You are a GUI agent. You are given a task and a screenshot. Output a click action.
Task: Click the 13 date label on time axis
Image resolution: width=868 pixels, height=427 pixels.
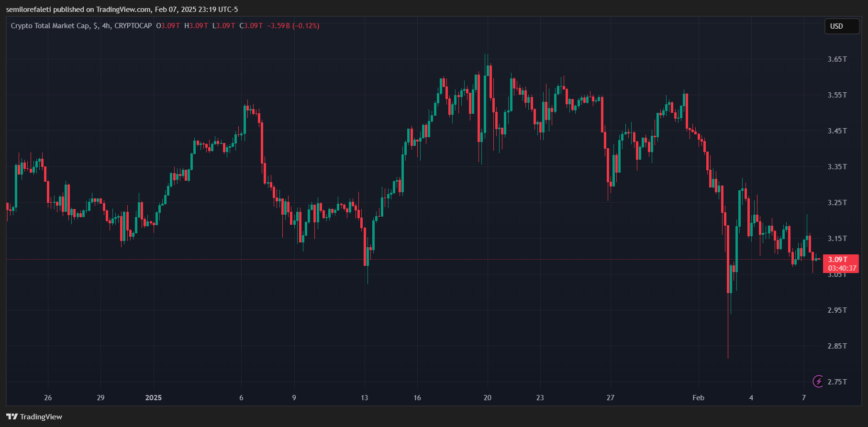point(365,398)
